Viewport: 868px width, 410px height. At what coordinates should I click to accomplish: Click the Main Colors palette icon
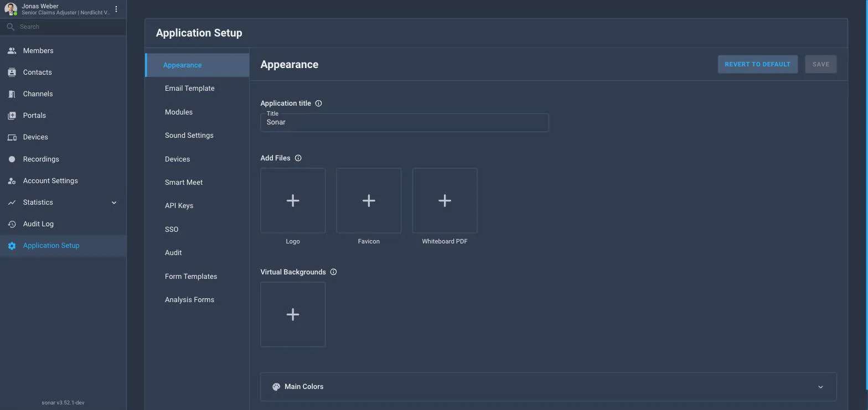(276, 387)
